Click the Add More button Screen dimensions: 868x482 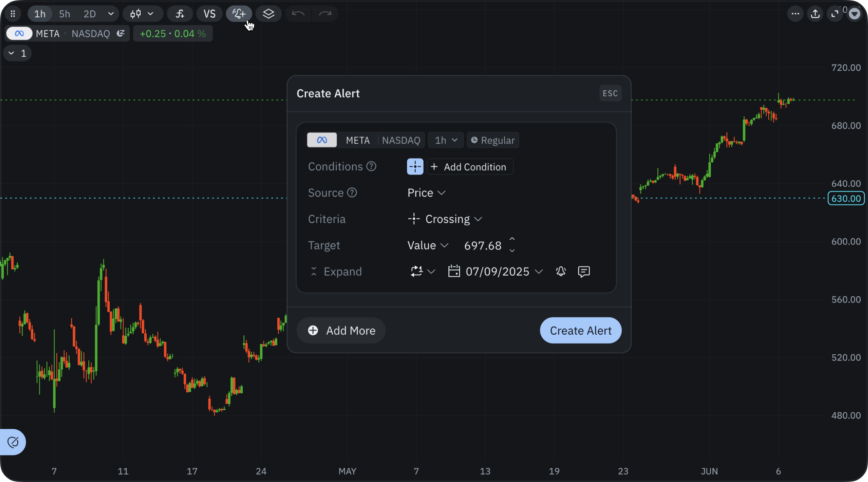coord(341,331)
